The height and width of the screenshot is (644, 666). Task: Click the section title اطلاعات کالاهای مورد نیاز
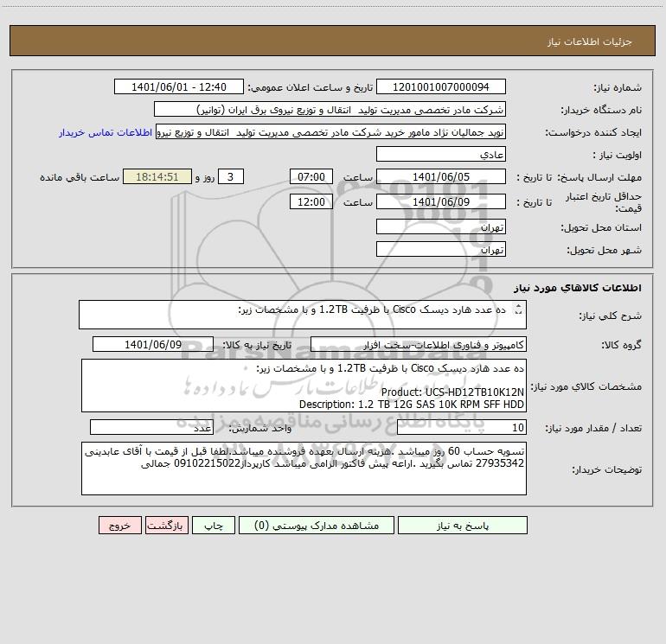578,287
